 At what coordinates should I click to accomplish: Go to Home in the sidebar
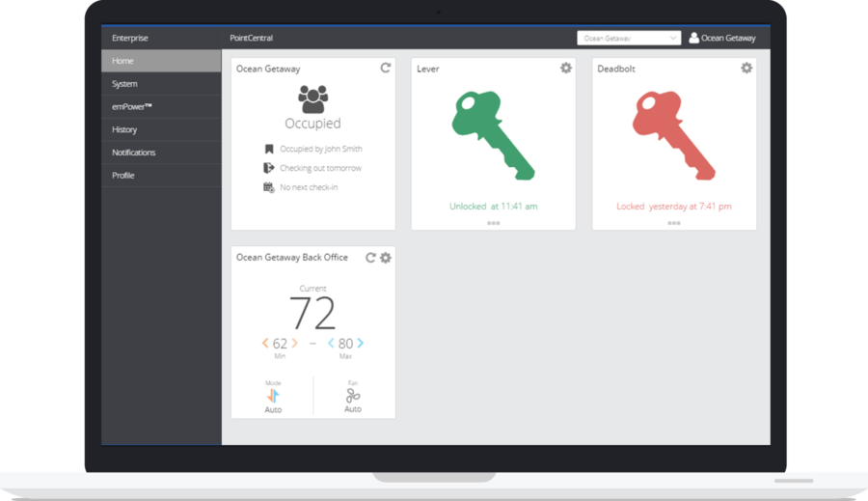pos(161,61)
